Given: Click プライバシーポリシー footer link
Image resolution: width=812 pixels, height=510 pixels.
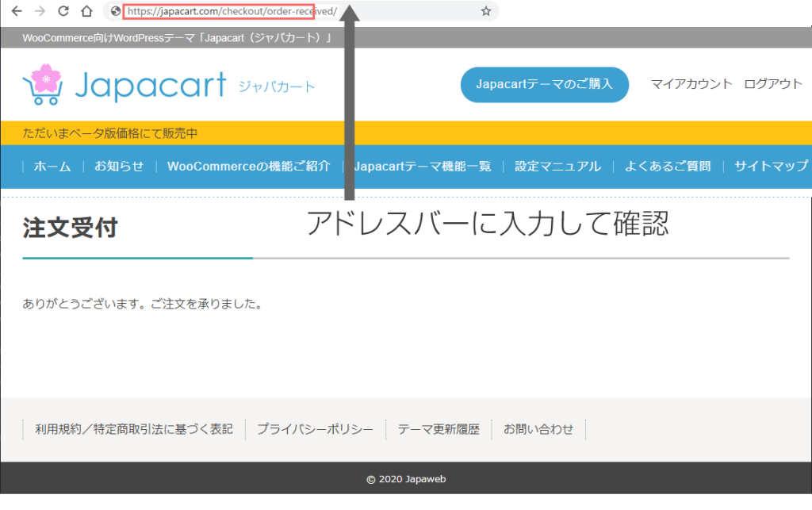Looking at the screenshot, I should coord(315,429).
